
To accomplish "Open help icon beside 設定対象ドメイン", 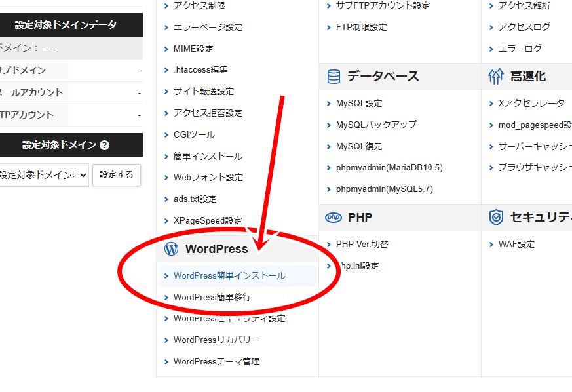I will [x=104, y=146].
